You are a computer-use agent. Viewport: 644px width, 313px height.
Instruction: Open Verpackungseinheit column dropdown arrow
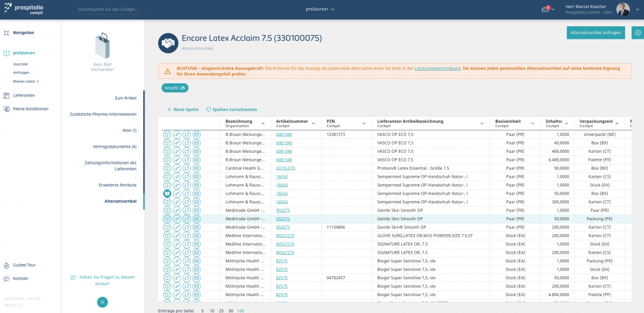point(617,123)
